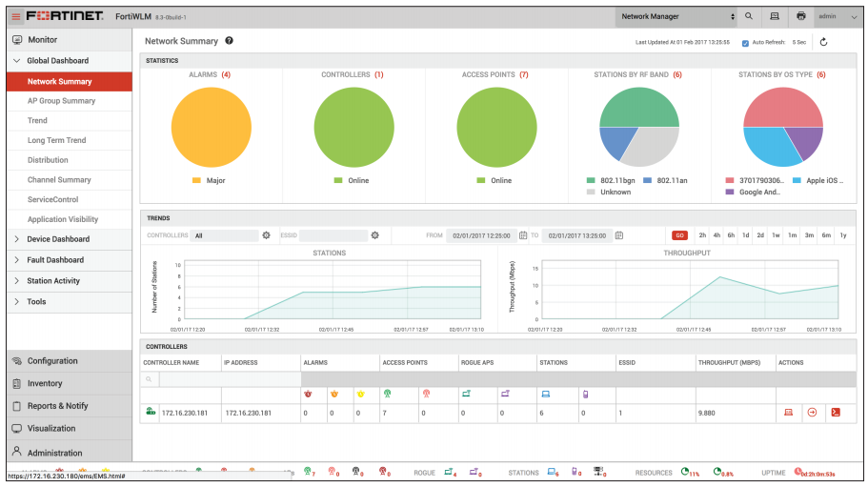The width and height of the screenshot is (868, 487).
Task: Click status bar stations laptop icon
Action: 552,472
